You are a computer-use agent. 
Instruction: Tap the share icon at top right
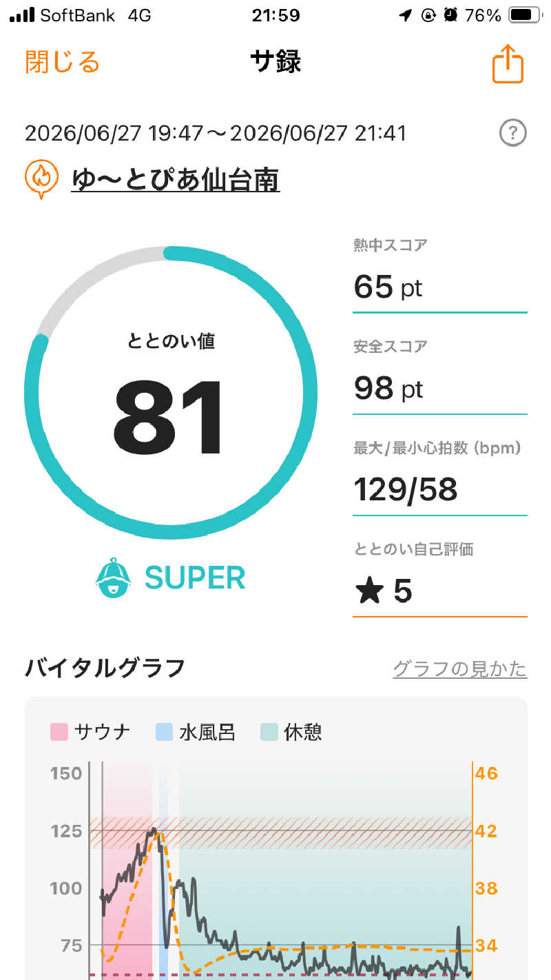pyautogui.click(x=508, y=64)
